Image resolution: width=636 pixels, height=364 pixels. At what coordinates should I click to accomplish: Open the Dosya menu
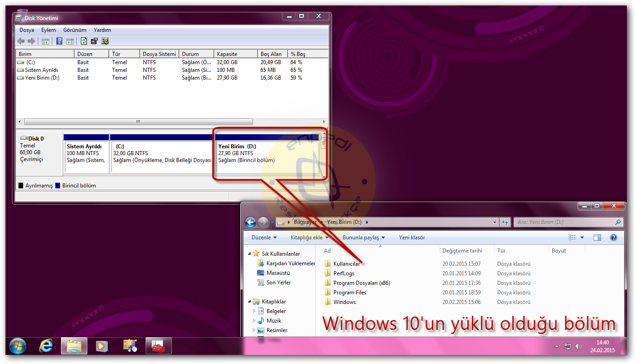point(27,30)
